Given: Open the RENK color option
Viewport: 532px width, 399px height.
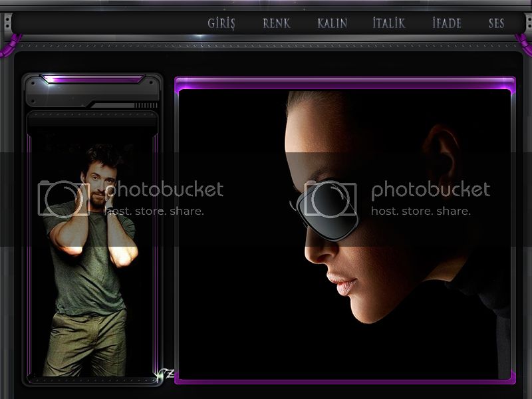Looking at the screenshot, I should click(x=276, y=23).
